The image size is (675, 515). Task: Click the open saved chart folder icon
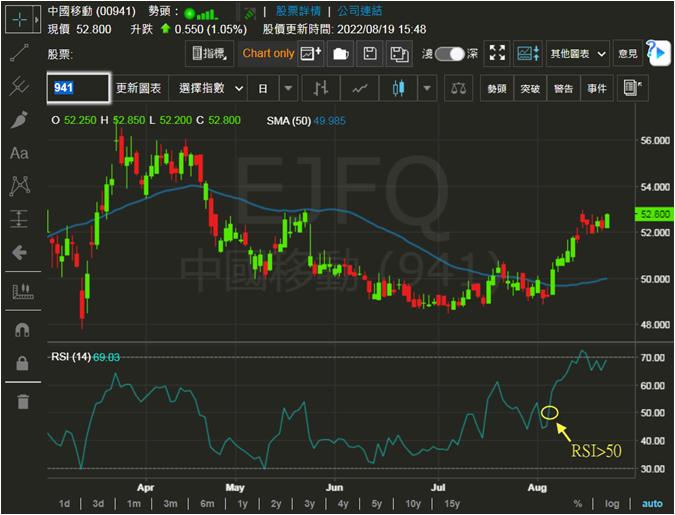(341, 53)
